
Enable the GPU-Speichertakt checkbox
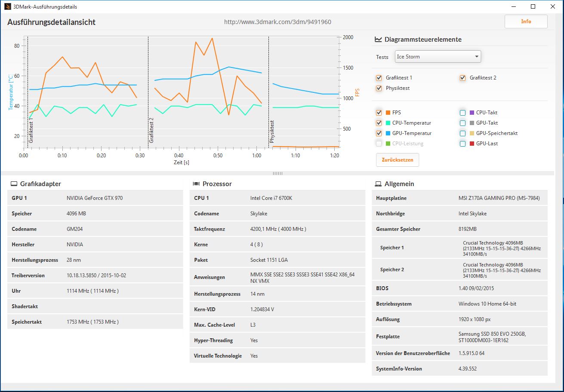tap(462, 133)
